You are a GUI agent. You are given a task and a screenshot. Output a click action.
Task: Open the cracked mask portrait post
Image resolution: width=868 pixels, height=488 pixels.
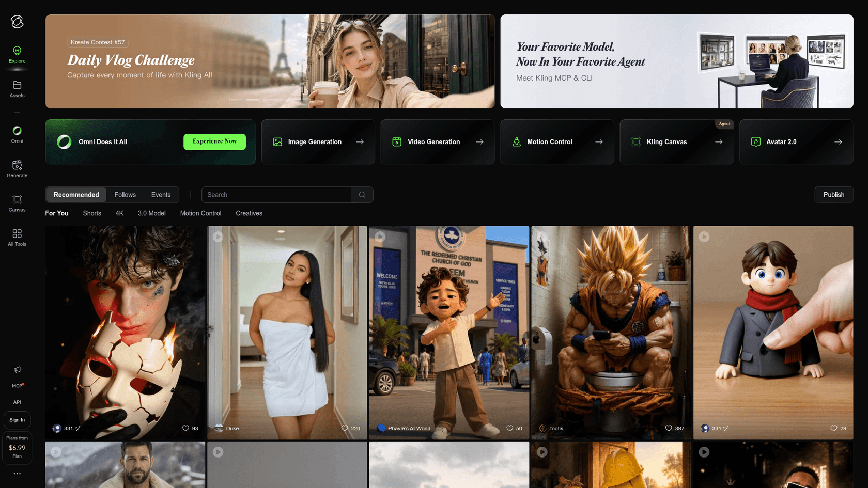125,333
